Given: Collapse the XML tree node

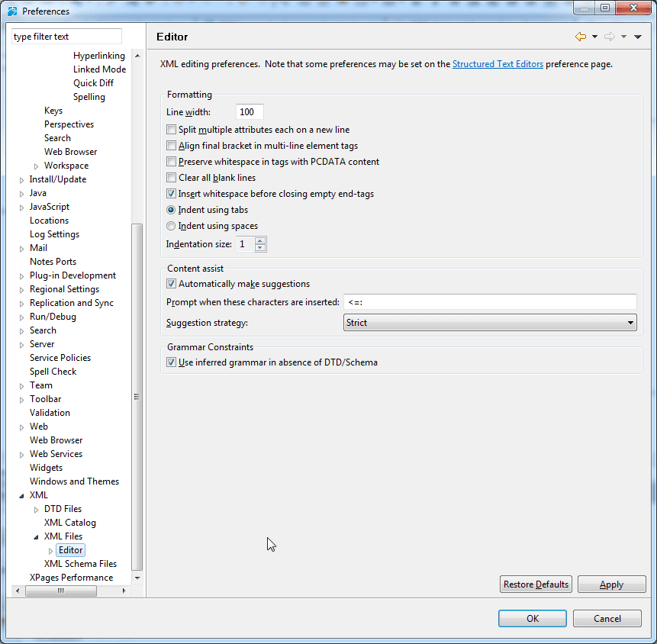Looking at the screenshot, I should 21,496.
